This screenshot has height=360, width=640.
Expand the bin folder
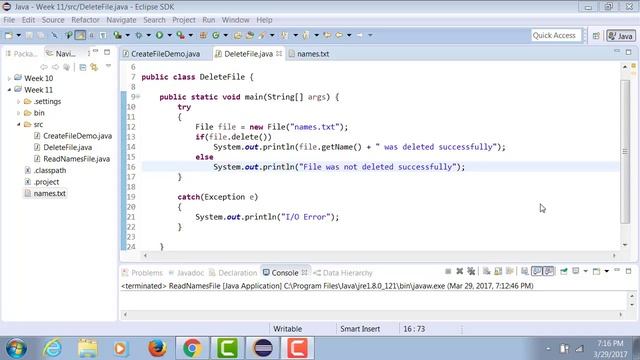(x=18, y=113)
